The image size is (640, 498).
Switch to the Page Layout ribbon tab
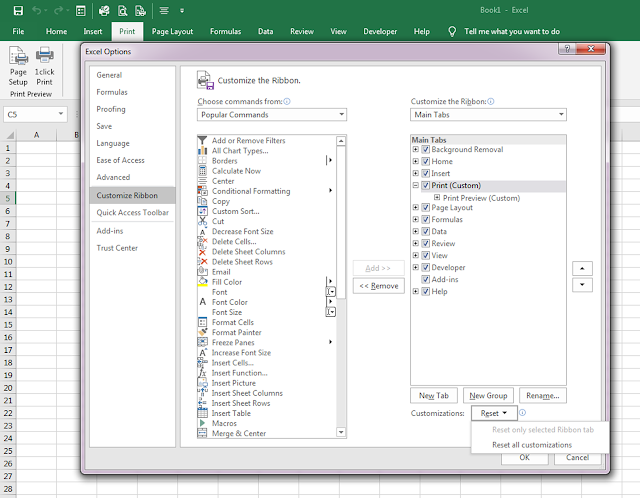172,31
